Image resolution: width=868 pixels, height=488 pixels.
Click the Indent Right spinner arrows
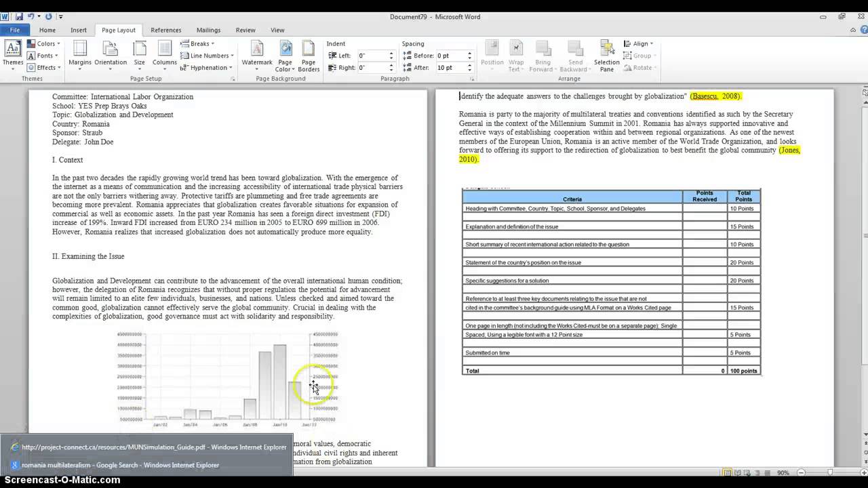[x=391, y=68]
